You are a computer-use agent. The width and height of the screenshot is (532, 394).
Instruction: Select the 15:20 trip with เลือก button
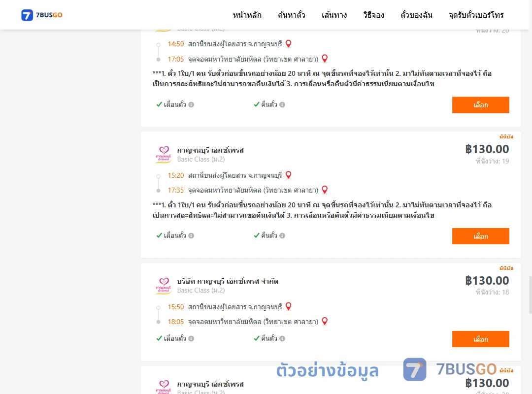pos(480,236)
